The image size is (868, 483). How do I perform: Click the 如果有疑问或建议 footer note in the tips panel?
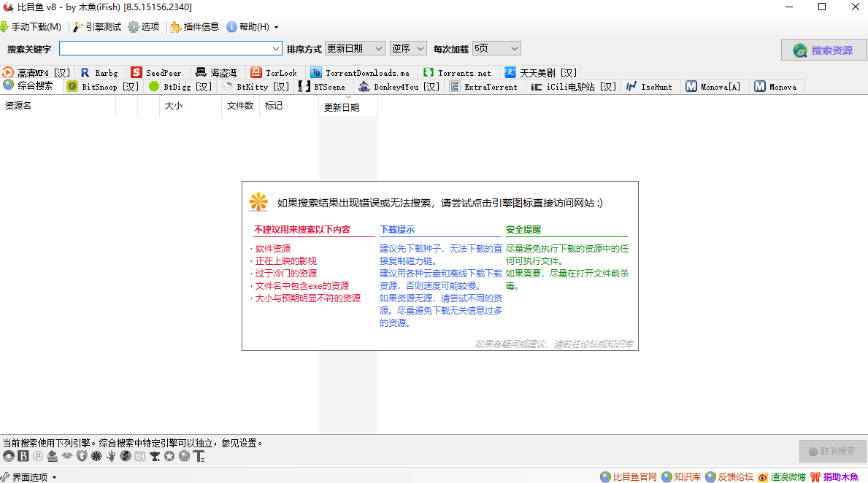coord(553,344)
